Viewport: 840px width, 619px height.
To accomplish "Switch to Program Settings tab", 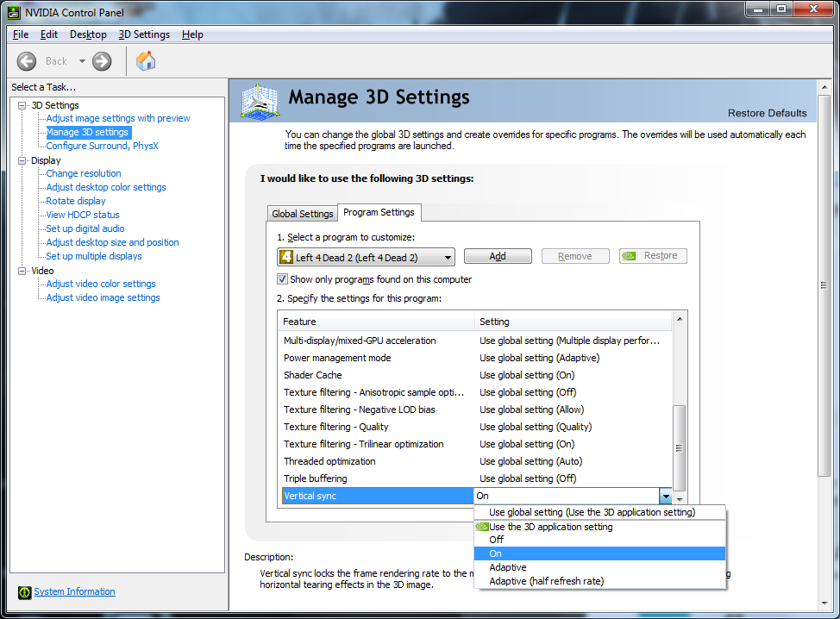I will tap(379, 212).
